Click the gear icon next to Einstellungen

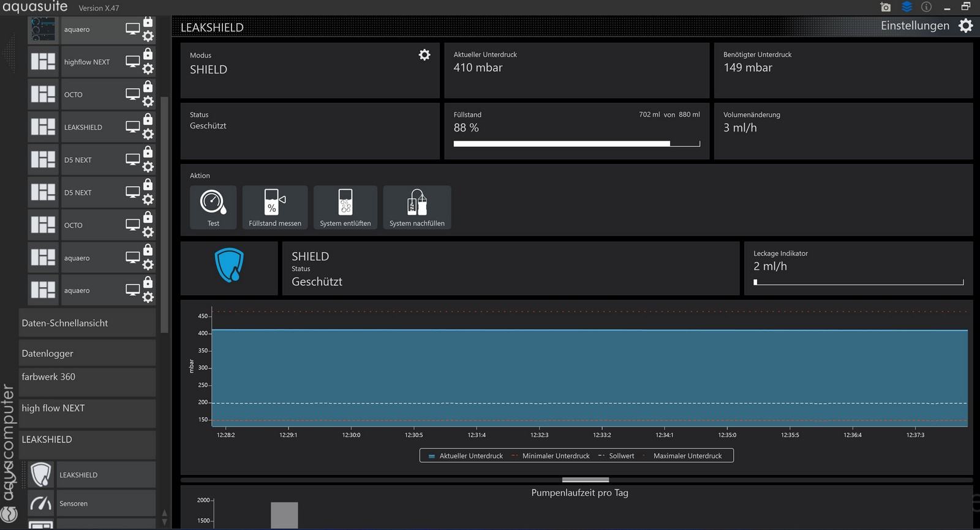click(965, 26)
